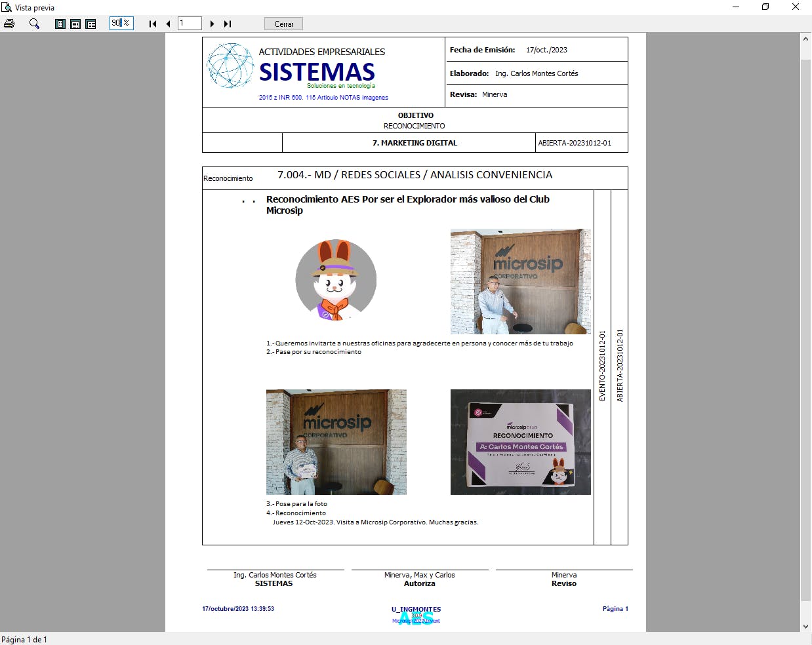
Task: Click the 90% zoom input field
Action: point(121,23)
